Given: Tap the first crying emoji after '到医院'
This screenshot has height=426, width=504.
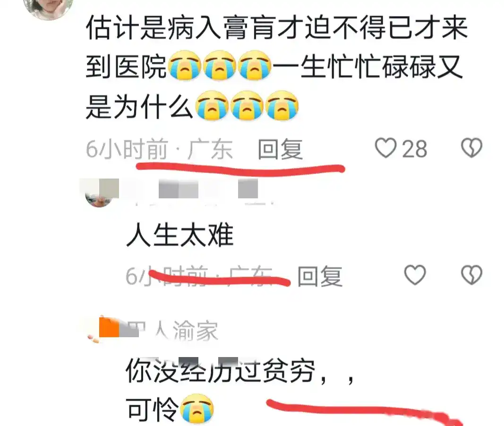Looking at the screenshot, I should pos(185,65).
